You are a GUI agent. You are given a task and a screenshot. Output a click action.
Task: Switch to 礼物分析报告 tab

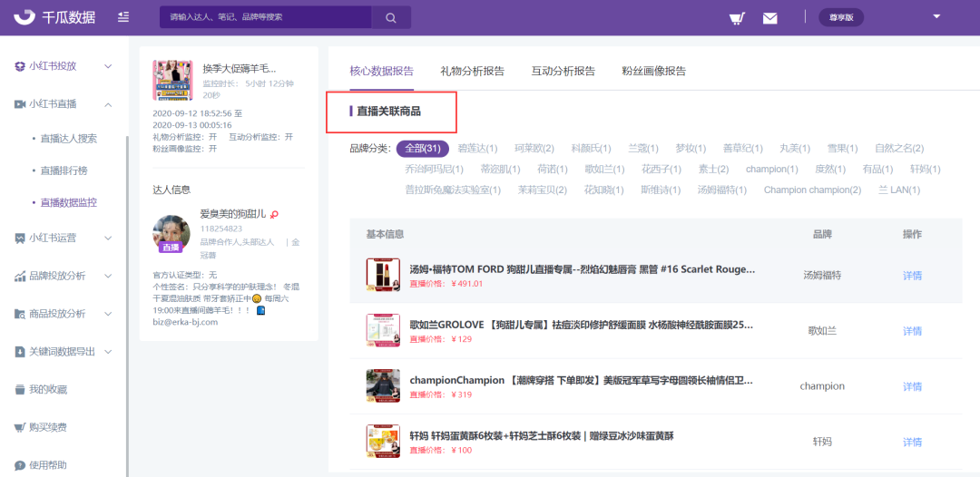click(x=472, y=71)
